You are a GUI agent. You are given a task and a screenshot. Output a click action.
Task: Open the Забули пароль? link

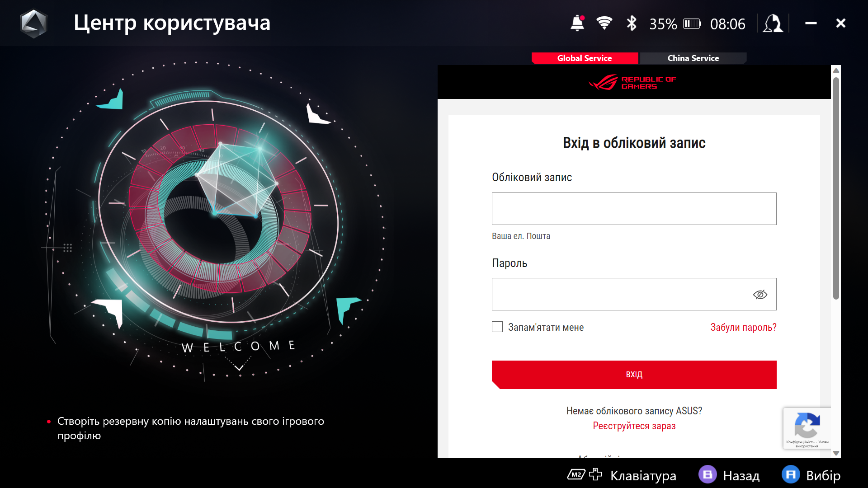(743, 327)
